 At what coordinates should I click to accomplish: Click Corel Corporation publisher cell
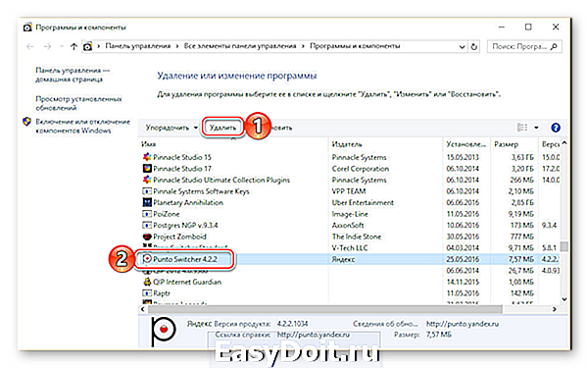coord(361,169)
